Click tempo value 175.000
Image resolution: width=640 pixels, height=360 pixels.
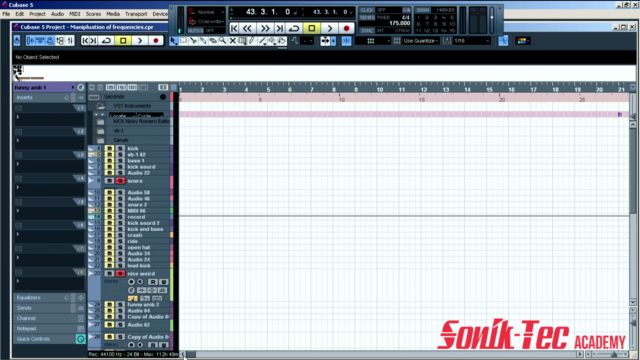click(400, 23)
